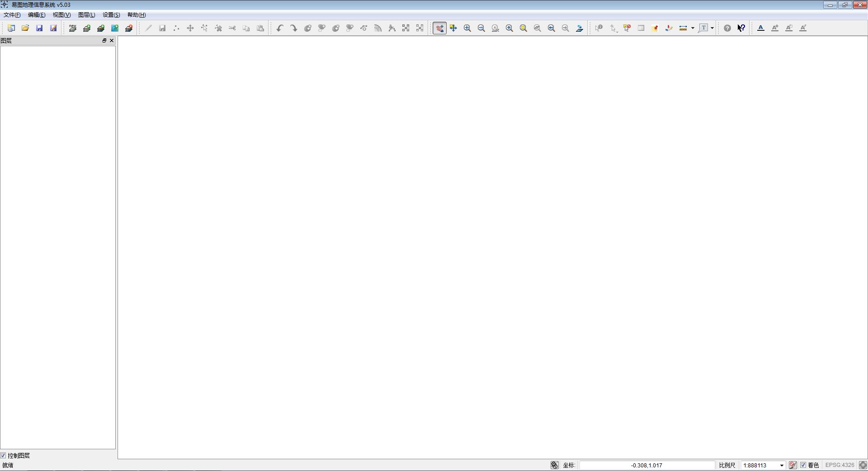Screen dimensions: 868x471
Task: Toggle the 控制图层 checkbox
Action: click(3, 456)
